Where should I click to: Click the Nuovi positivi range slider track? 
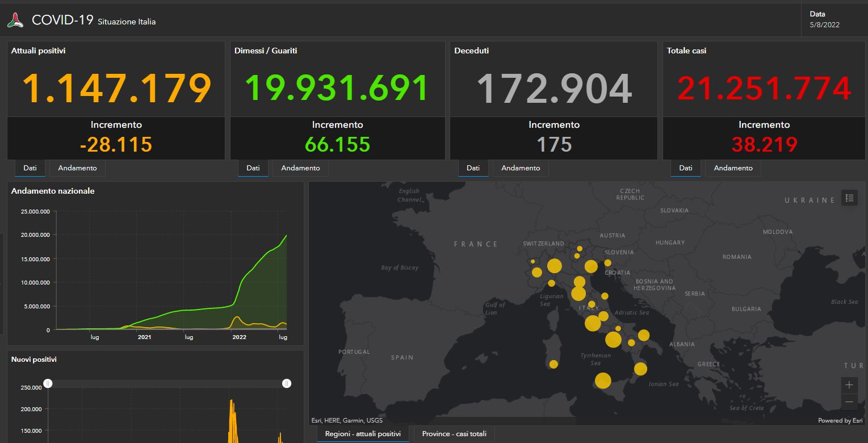(167, 383)
